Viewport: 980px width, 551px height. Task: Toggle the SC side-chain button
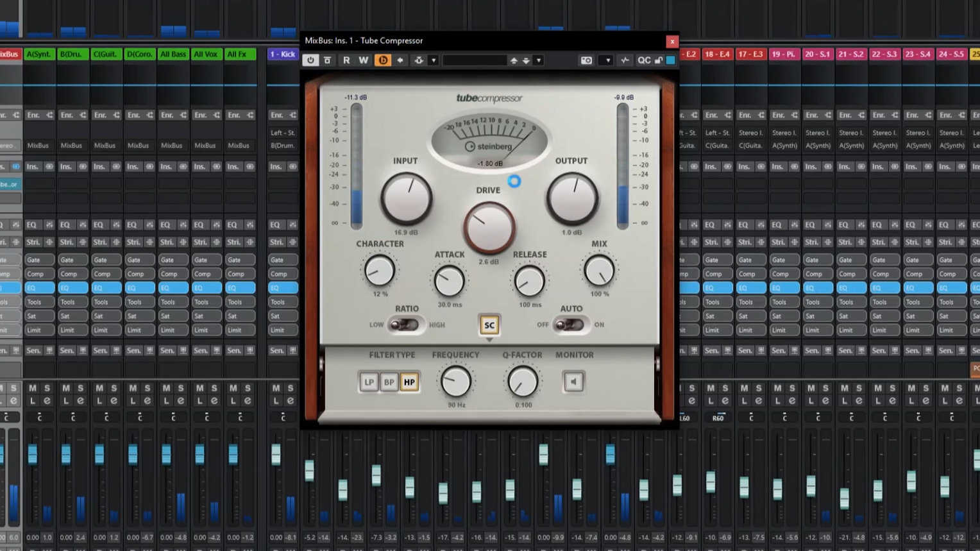[489, 325]
